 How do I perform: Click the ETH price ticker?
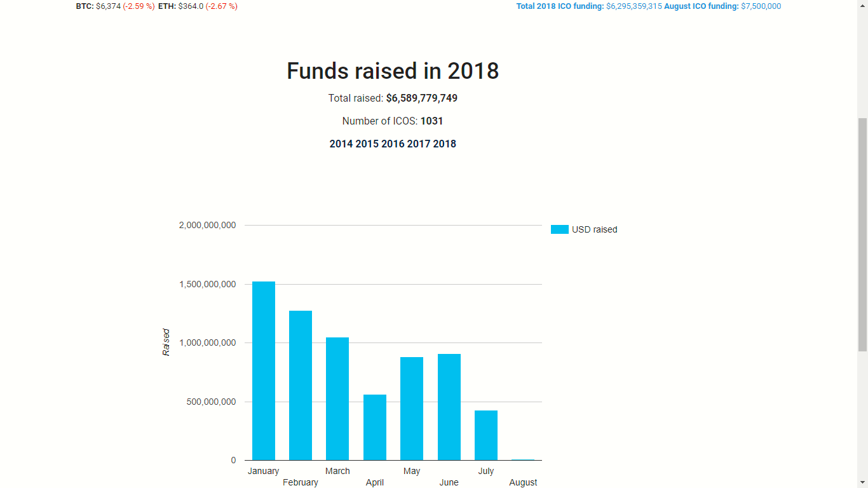[198, 6]
